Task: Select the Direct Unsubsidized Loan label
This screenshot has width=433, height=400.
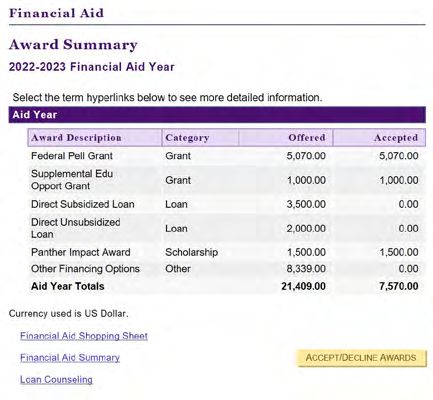Action: pos(76,228)
